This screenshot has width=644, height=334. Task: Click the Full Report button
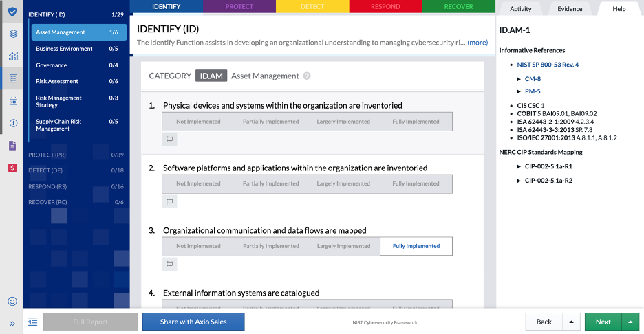(x=90, y=322)
